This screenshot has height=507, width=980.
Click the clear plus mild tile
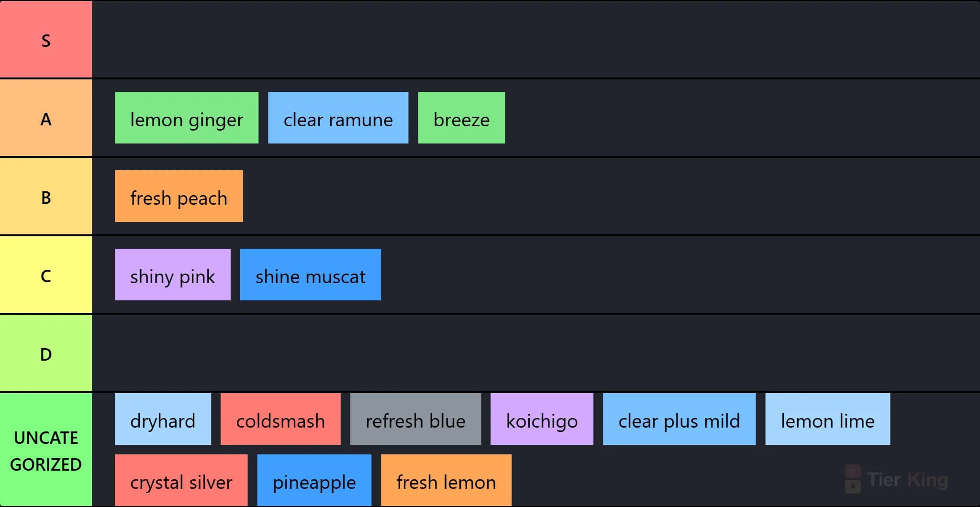click(679, 419)
